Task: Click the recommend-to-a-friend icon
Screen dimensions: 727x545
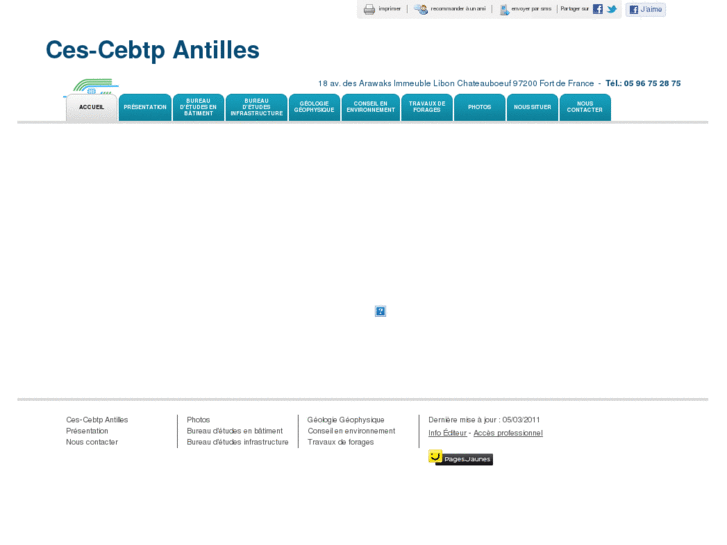Action: [421, 9]
